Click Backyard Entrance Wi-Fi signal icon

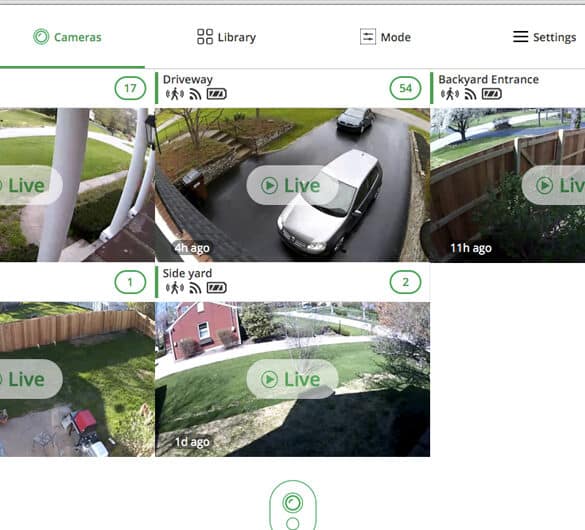(470, 94)
